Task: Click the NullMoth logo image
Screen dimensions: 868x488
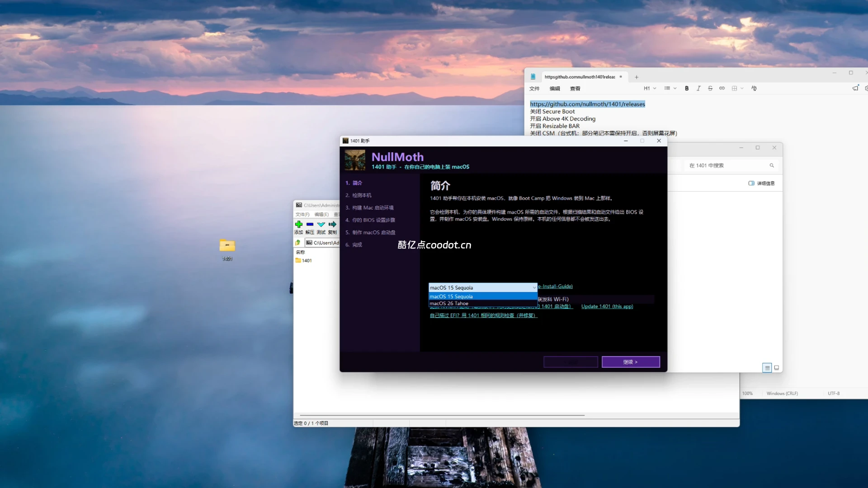Action: [355, 160]
